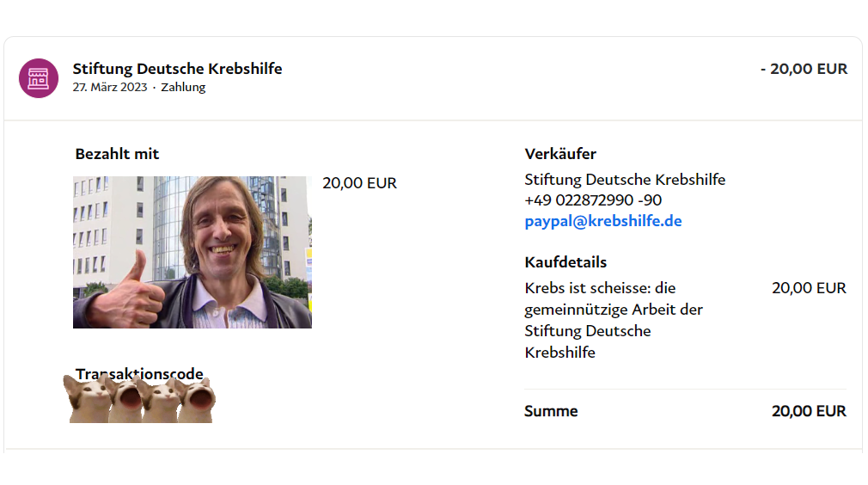Click the Transaktionscode label
The height and width of the screenshot is (485, 868).
pos(139,374)
